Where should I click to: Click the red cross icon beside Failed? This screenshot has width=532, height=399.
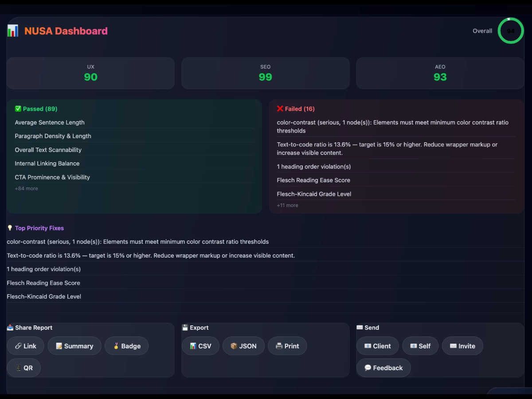[x=280, y=109]
